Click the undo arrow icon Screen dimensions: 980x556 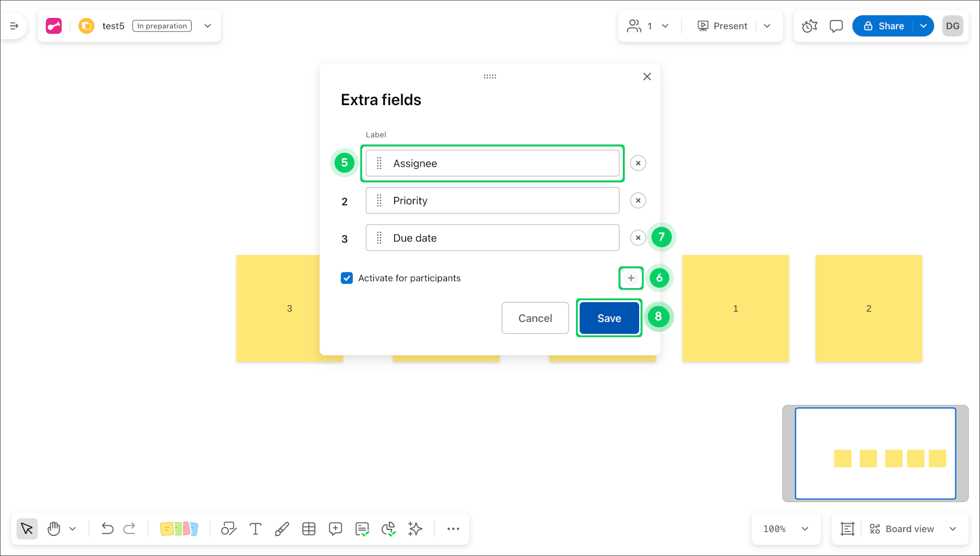[107, 529]
